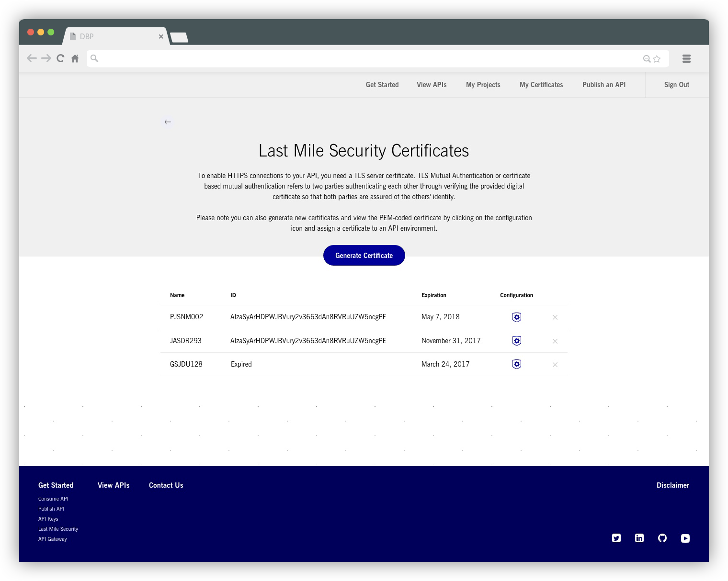Go to Publish an API

604,85
